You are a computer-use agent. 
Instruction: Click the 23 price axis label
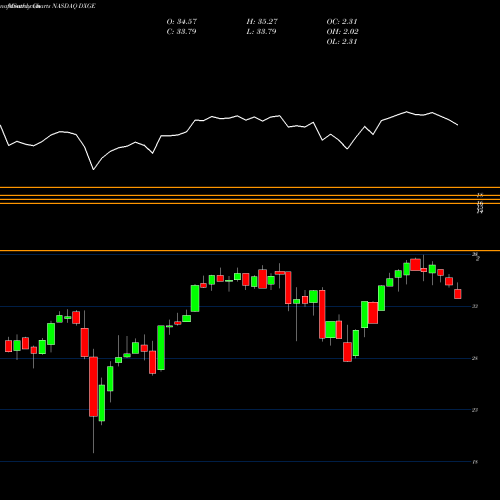coord(475,410)
